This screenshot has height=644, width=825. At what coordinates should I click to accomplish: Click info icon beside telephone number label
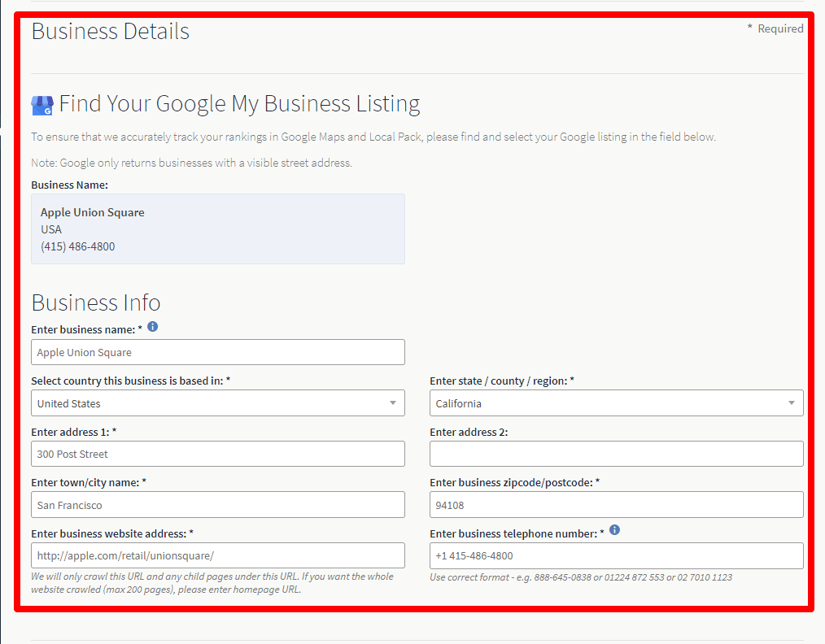tap(614, 530)
